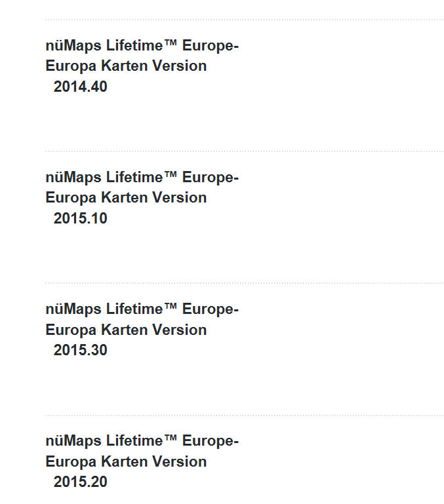Open the nüMaps Lifetime Europe 2015.20 entry
Image resolution: width=444 pixels, height=504 pixels.
(x=142, y=461)
